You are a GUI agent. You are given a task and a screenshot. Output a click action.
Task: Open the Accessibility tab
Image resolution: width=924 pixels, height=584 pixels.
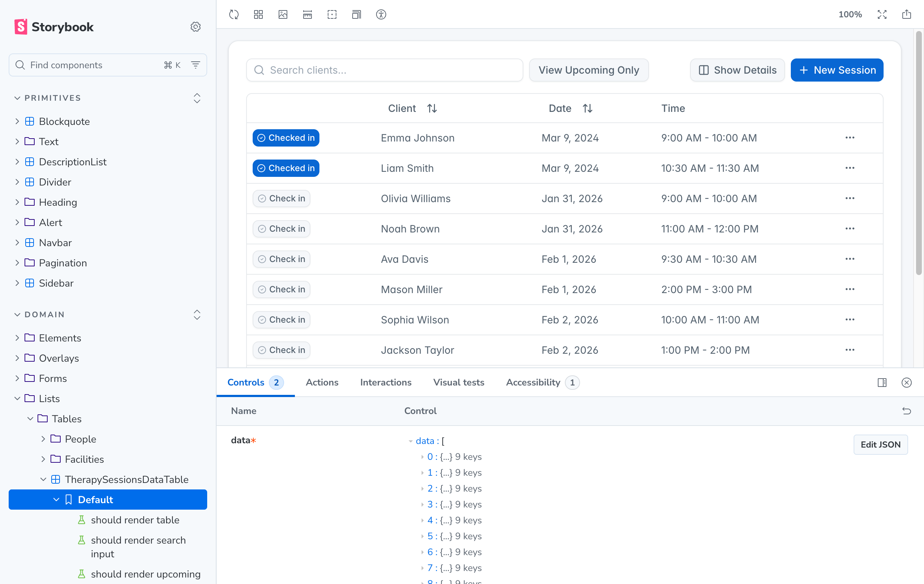(x=533, y=382)
